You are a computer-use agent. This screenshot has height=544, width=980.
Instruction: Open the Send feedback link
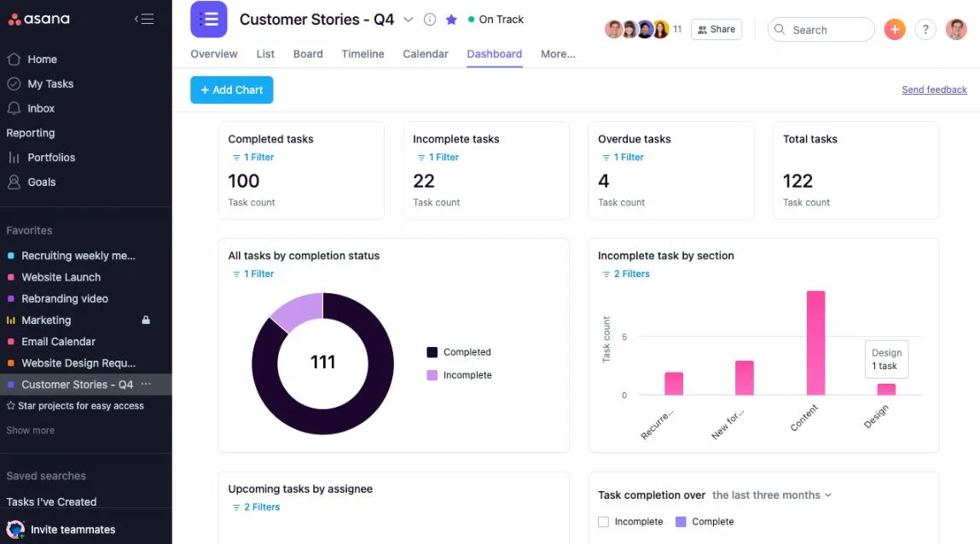pyautogui.click(x=934, y=90)
